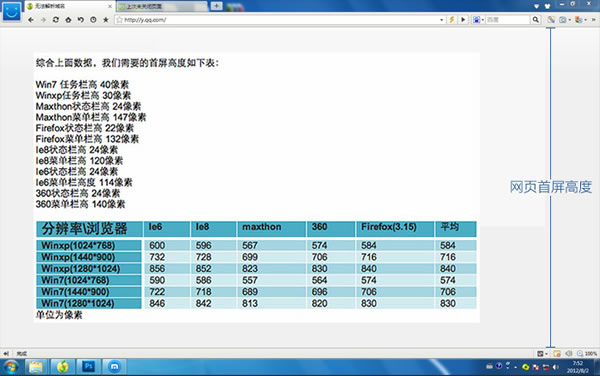This screenshot has height=376, width=600.
Task: Switch to the second browser tab
Action: click(162, 6)
